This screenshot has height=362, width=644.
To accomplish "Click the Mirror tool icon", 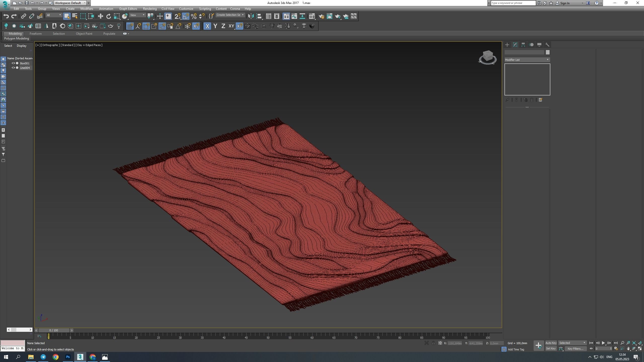I will click(251, 16).
